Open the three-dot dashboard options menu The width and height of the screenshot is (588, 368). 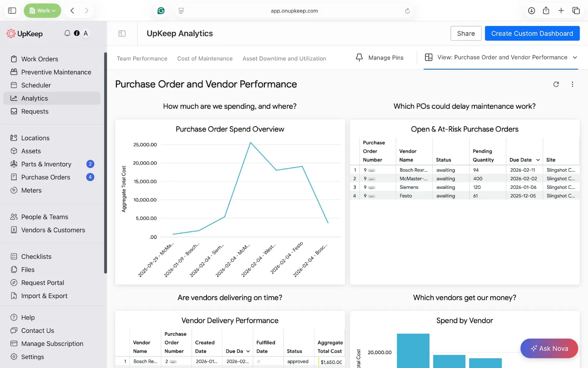pyautogui.click(x=572, y=84)
